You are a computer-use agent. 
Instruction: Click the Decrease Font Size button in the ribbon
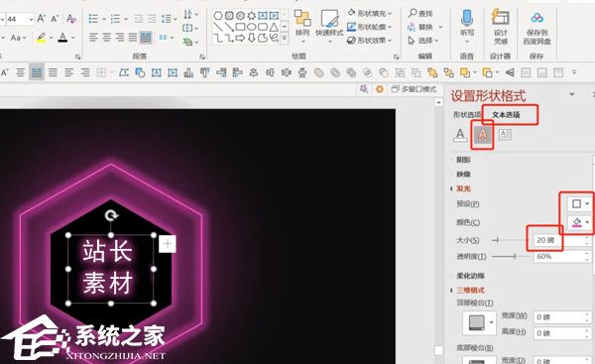(x=55, y=19)
